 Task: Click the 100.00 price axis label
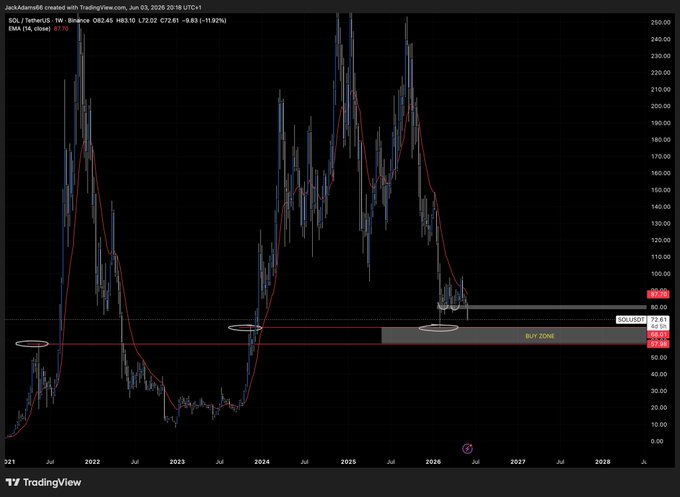pyautogui.click(x=660, y=274)
